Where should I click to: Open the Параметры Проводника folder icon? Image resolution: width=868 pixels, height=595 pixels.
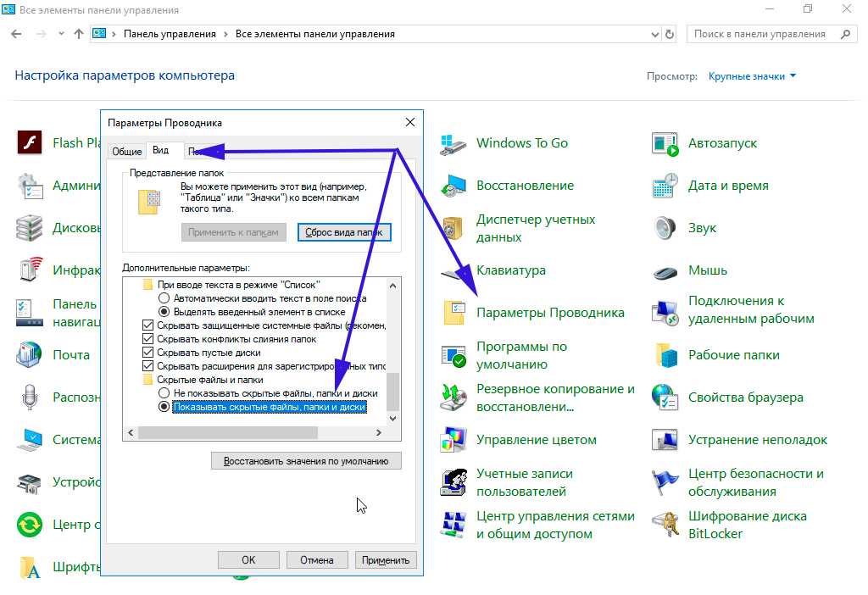(454, 313)
